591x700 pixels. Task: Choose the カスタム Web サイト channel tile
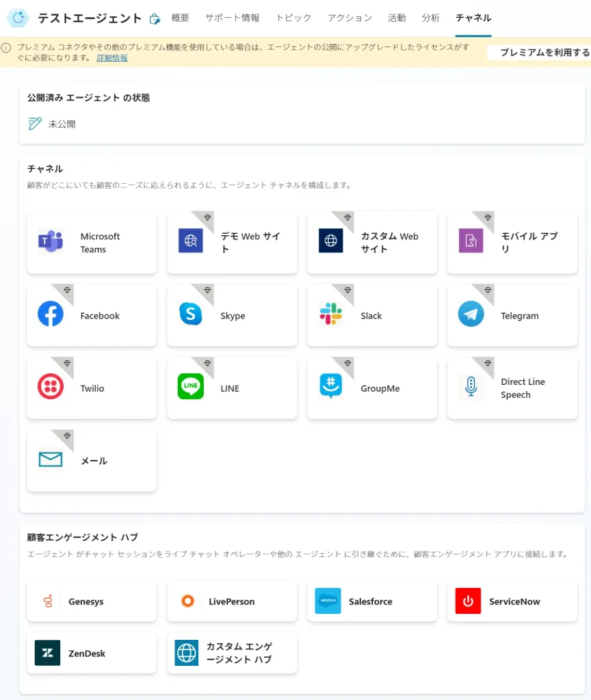click(372, 243)
